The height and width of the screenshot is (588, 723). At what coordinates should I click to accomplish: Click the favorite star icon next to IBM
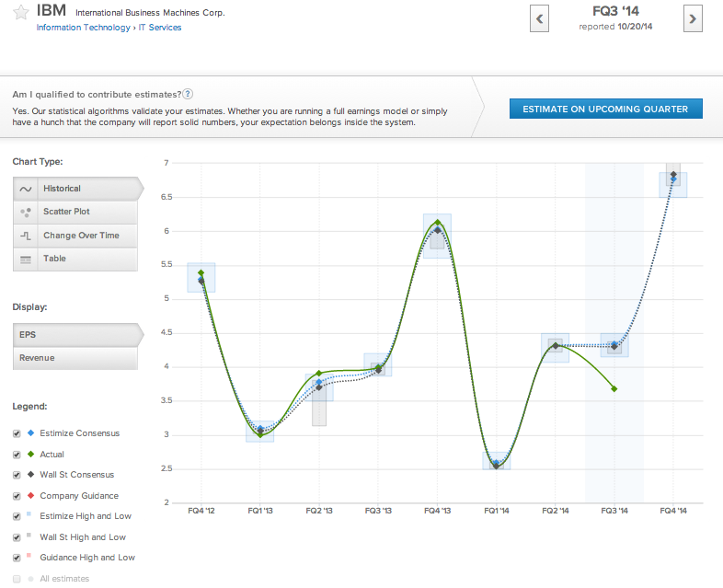point(18,14)
